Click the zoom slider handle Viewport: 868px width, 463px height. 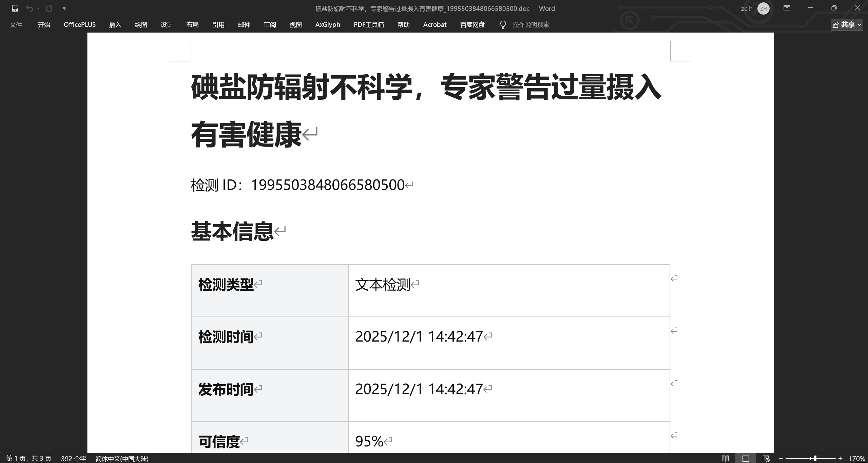(x=815, y=459)
